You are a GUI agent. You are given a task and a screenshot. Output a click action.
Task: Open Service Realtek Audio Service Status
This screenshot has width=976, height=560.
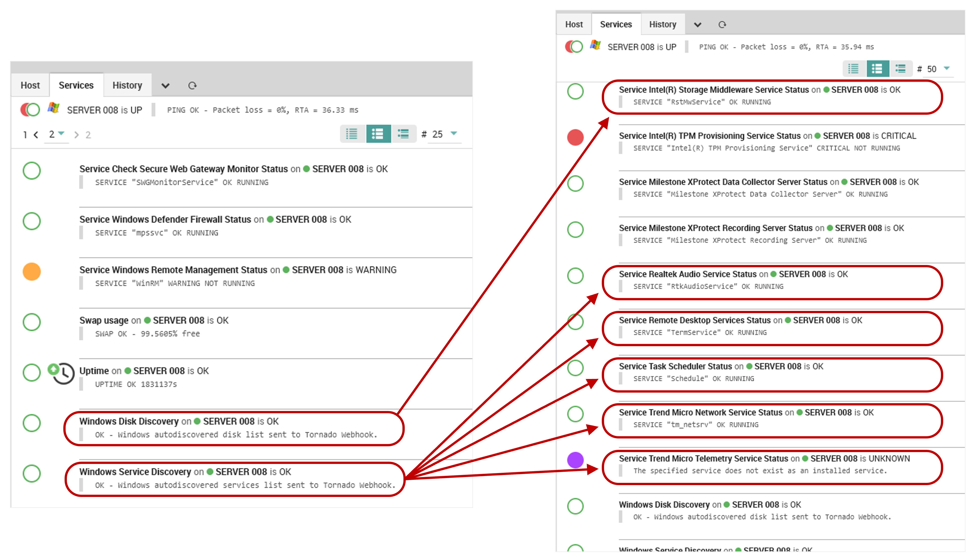688,274
